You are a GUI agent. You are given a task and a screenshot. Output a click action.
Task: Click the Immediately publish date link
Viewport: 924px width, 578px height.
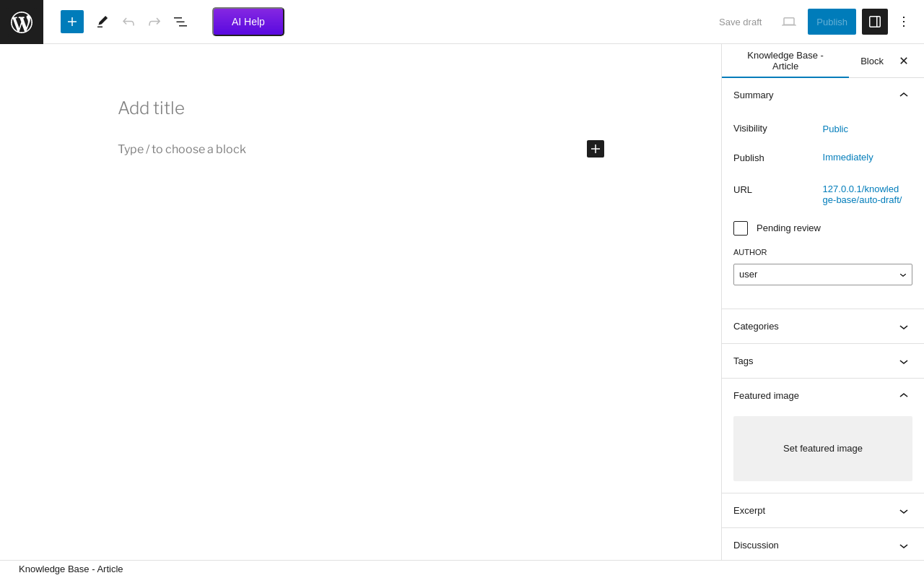point(847,158)
